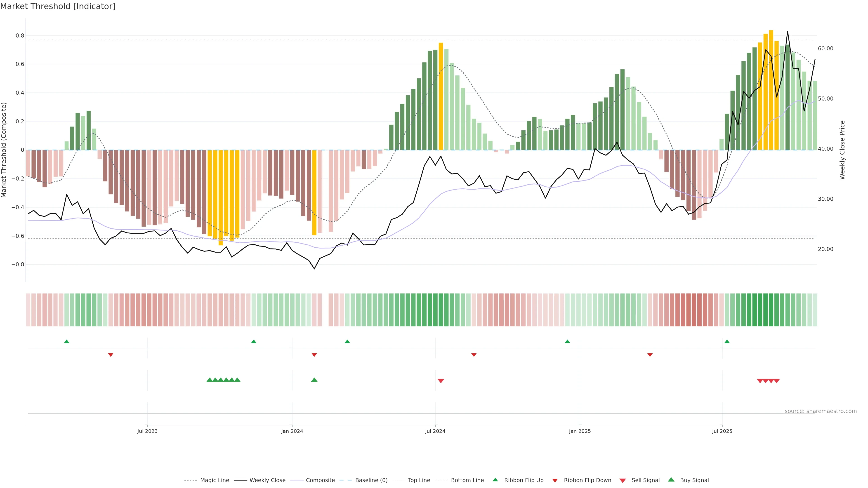The image size is (868, 488).
Task: Toggle the Weekly Close legend entry
Action: pyautogui.click(x=267, y=480)
